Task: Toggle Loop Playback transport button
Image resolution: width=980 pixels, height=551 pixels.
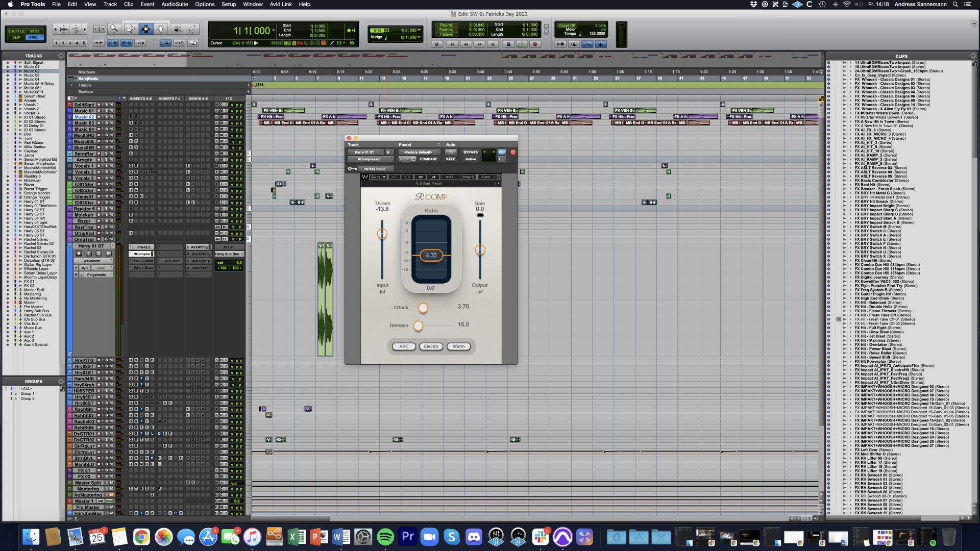Action: 522,44
